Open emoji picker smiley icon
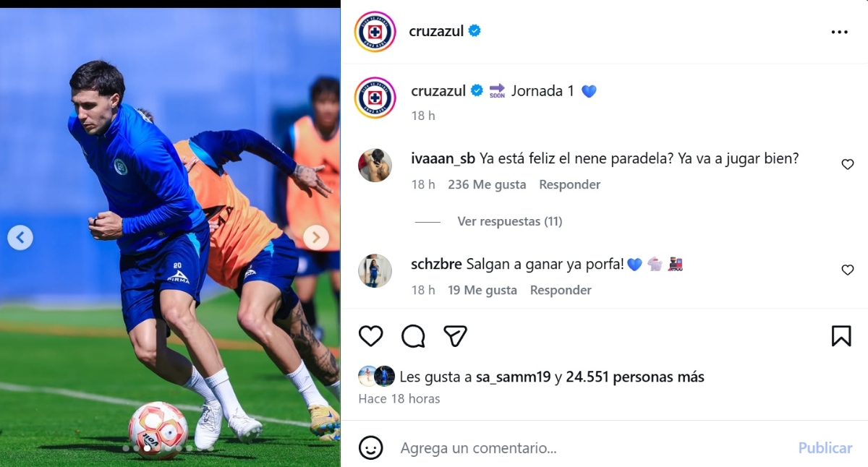The image size is (868, 467). coord(371,447)
